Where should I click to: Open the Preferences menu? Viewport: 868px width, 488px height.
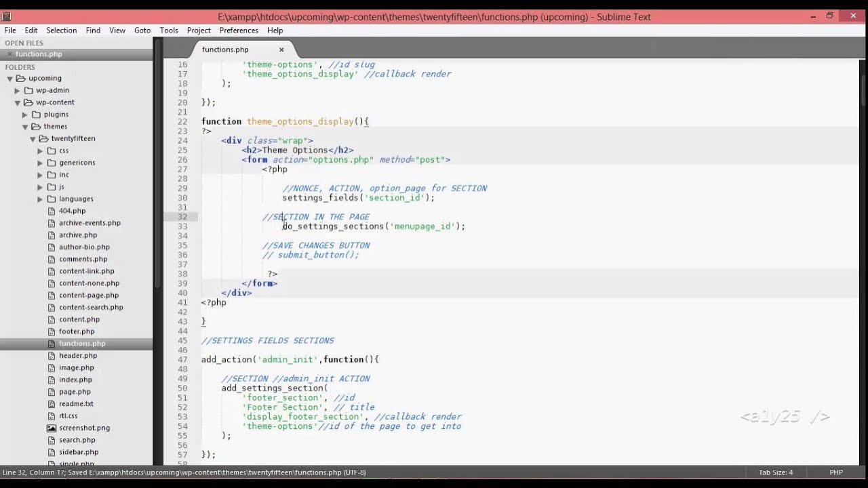[x=239, y=30]
